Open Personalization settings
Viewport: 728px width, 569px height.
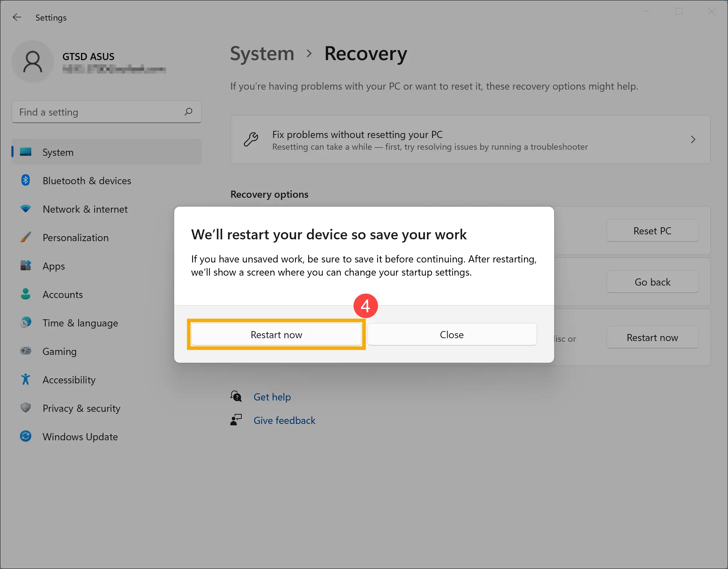click(76, 238)
